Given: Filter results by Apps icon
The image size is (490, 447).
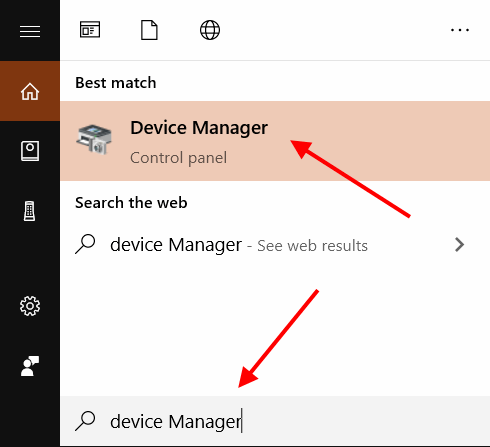Looking at the screenshot, I should 90,30.
